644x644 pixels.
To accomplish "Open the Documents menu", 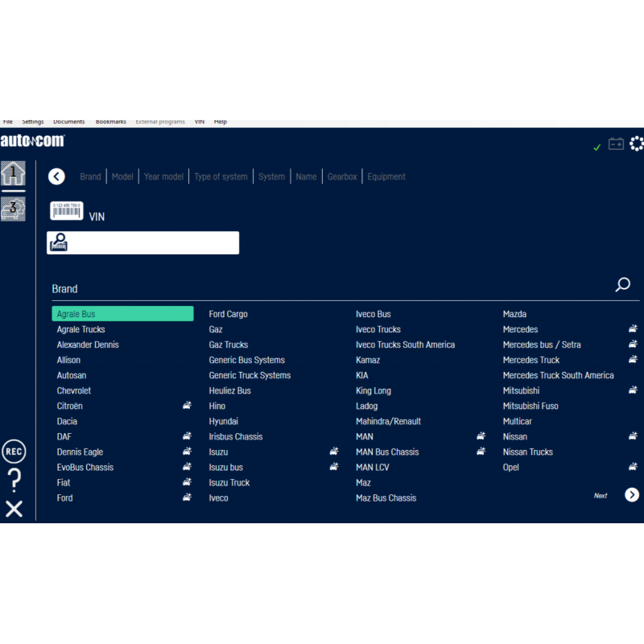I will point(68,122).
